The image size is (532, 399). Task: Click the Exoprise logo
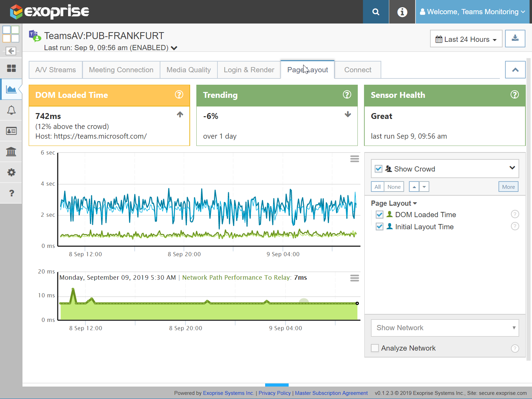(49, 11)
